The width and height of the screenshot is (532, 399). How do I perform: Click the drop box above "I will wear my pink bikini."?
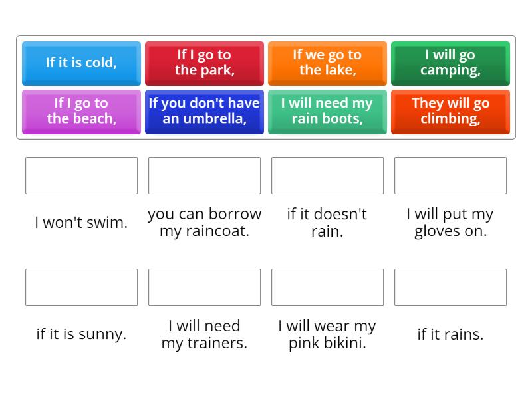(x=327, y=287)
